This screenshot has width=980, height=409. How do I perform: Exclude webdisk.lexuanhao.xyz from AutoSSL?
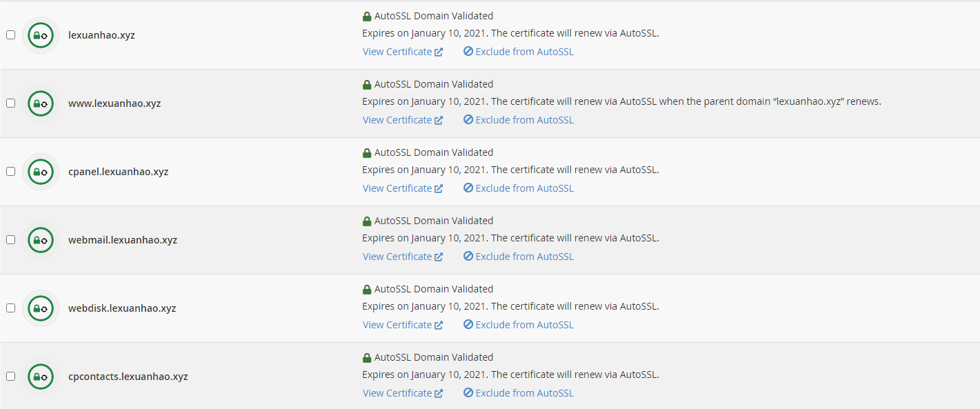pos(519,325)
